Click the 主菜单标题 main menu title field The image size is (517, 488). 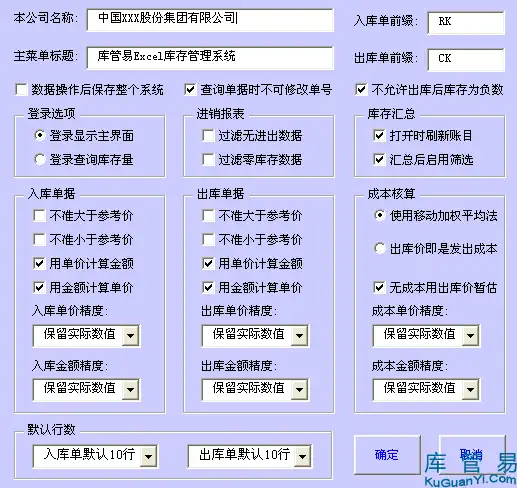[210, 57]
